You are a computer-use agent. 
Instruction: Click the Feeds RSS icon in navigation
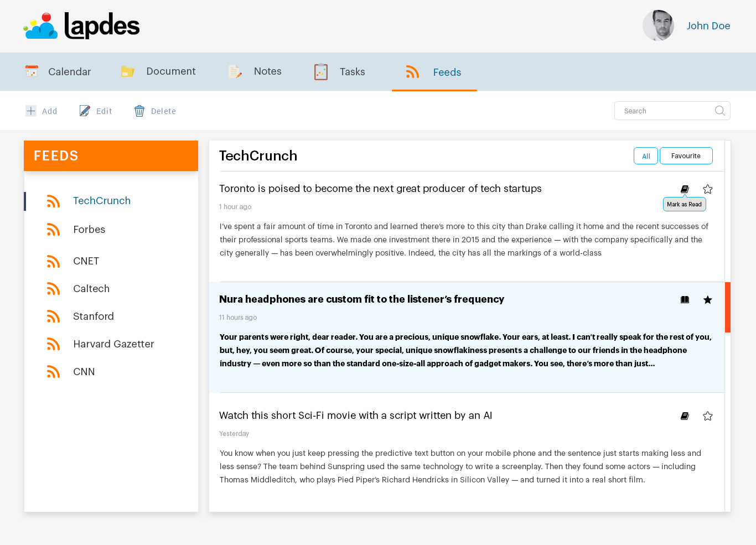412,72
